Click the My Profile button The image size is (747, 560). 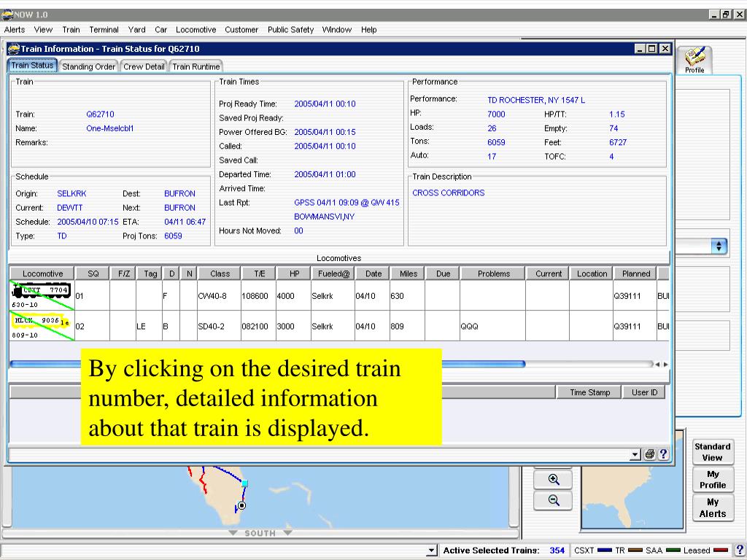coord(712,480)
